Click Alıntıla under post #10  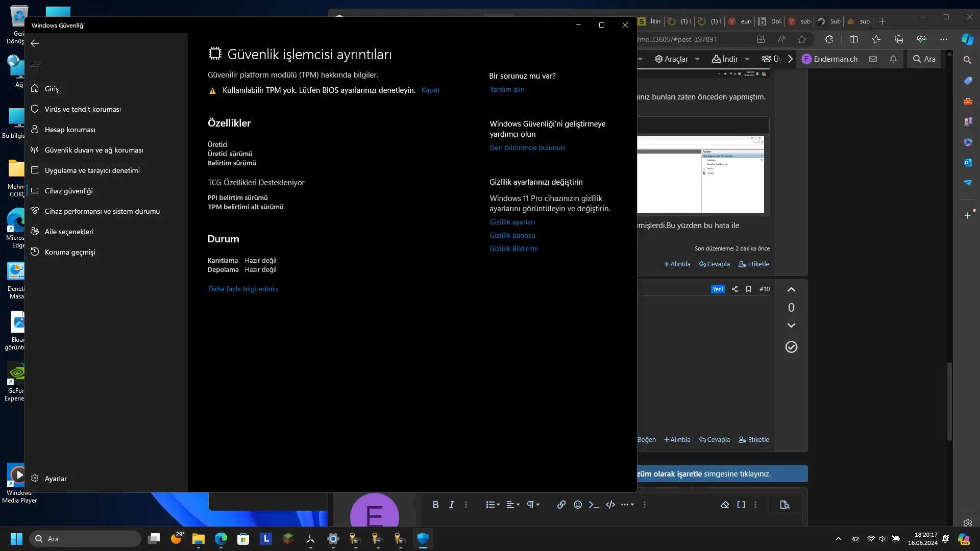677,440
